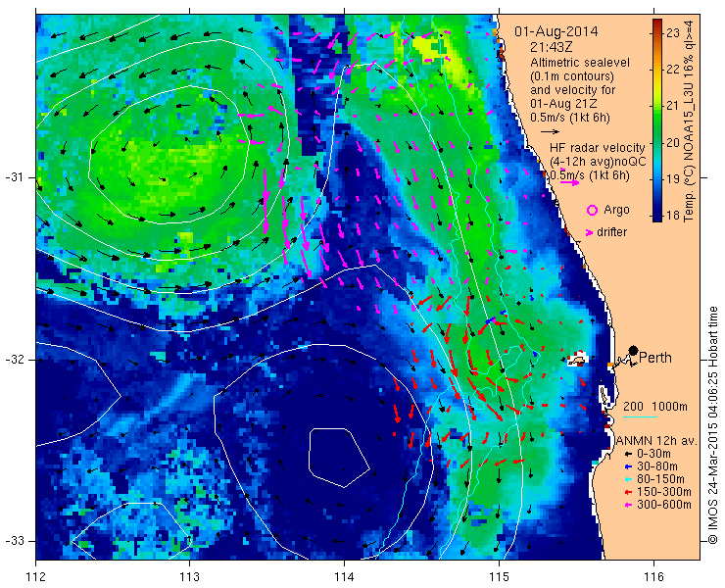The image size is (725, 588).
Task: Click the 'ANMN 12h av.' legend heading
Action: (x=656, y=441)
